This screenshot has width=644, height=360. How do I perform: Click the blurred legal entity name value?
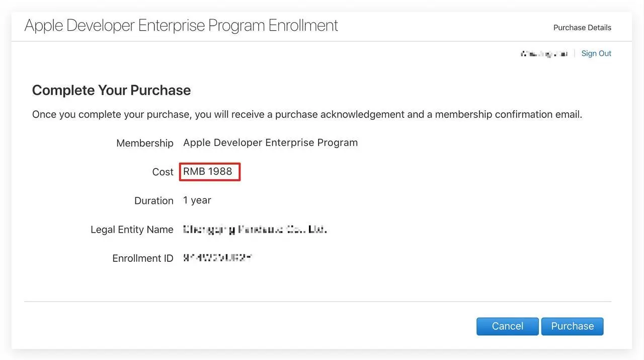tap(255, 230)
